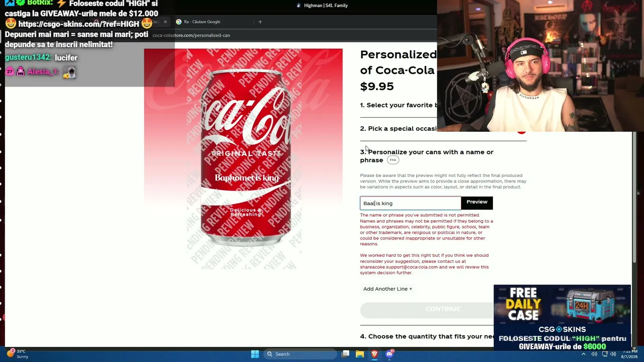Viewport: 644px width, 362px height.
Task: Click the $9.95 price text
Action: [x=377, y=86]
